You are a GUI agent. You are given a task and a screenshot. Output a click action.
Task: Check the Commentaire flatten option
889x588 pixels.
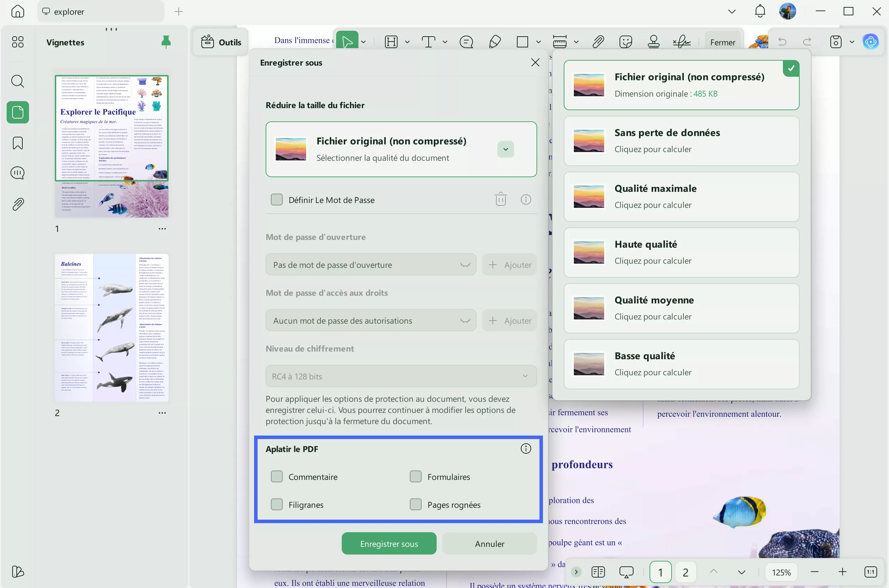click(x=277, y=477)
